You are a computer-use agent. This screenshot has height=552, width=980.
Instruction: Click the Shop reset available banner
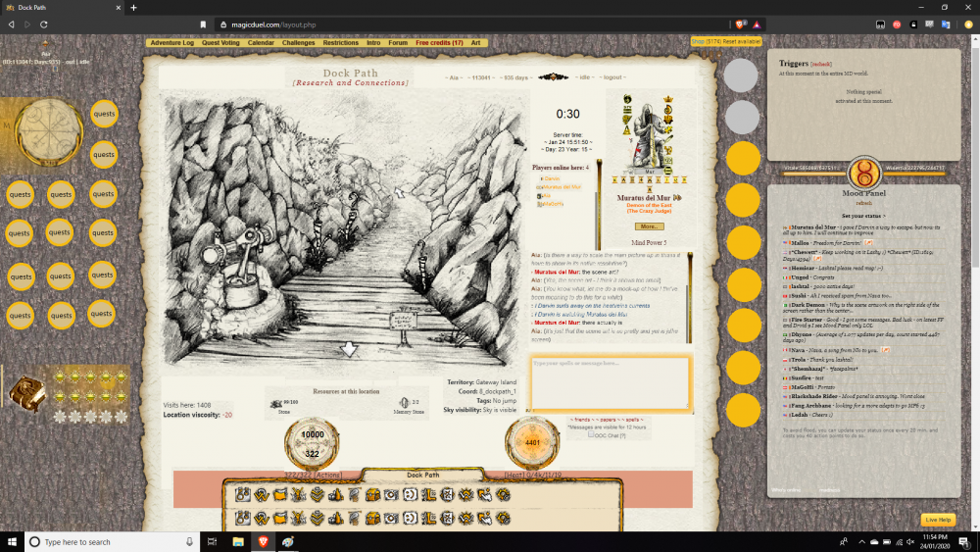pos(726,42)
